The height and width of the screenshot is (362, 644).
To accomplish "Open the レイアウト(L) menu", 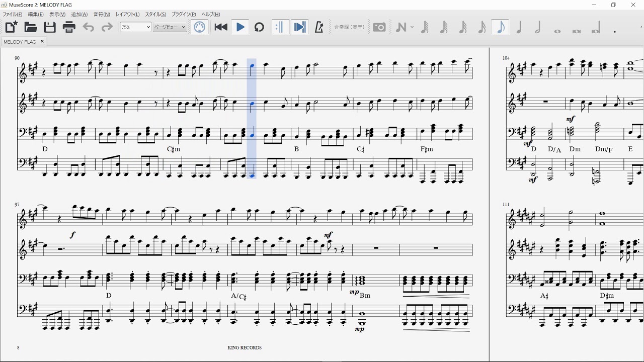I will (x=128, y=15).
